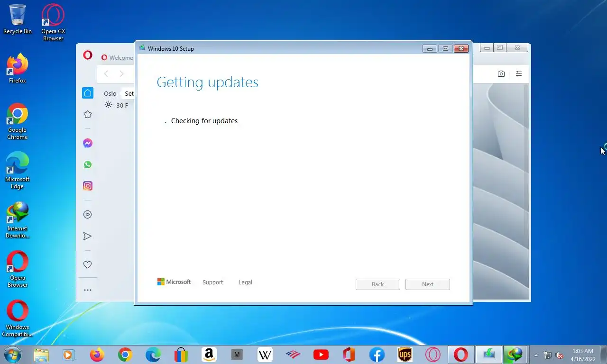Open Facebook shortcut on taskbar
Screen dimensions: 607x364
click(x=377, y=355)
